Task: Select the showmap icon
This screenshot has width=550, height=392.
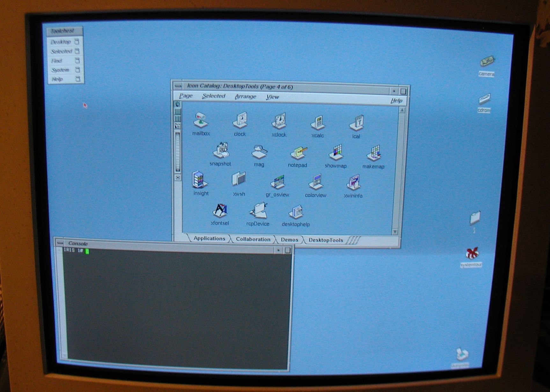Action: point(336,153)
